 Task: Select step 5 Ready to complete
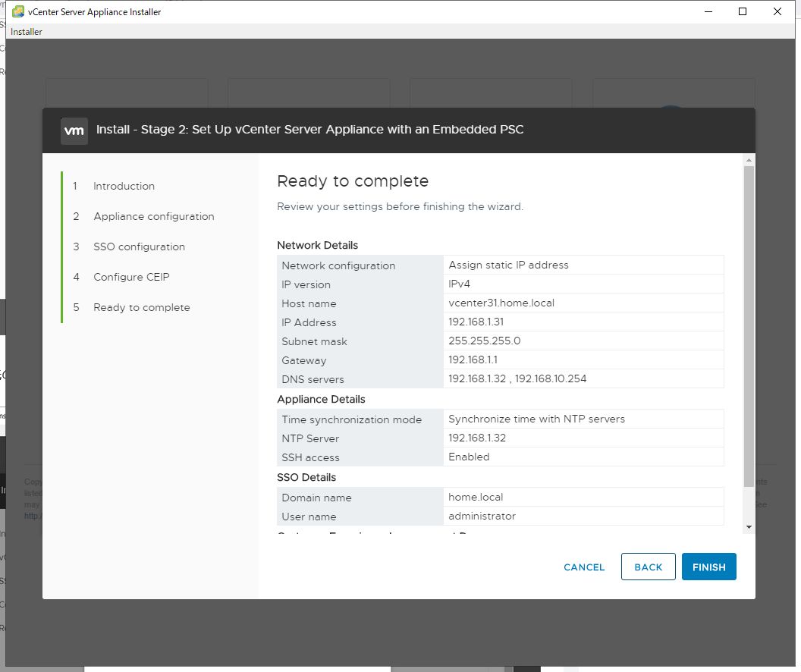[142, 307]
